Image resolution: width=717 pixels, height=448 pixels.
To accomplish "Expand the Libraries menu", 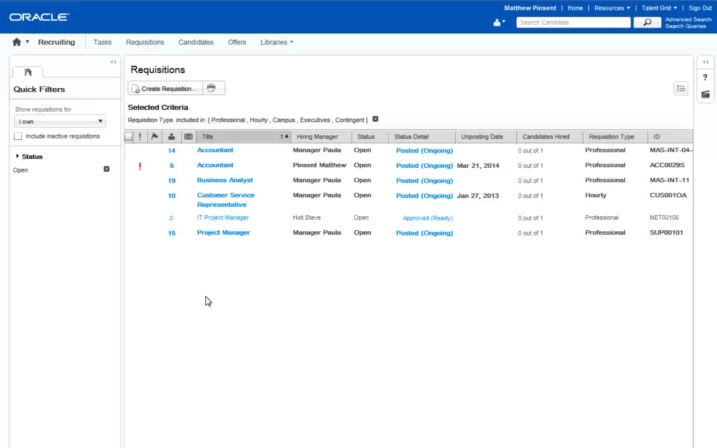I will pos(276,43).
